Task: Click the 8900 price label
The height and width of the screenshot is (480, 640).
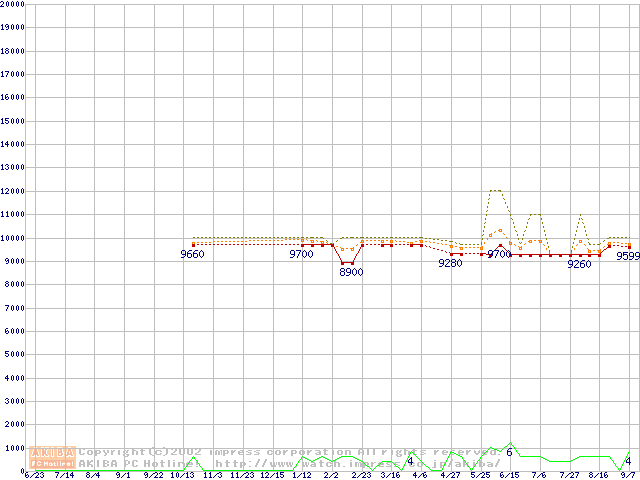Action: coord(351,272)
